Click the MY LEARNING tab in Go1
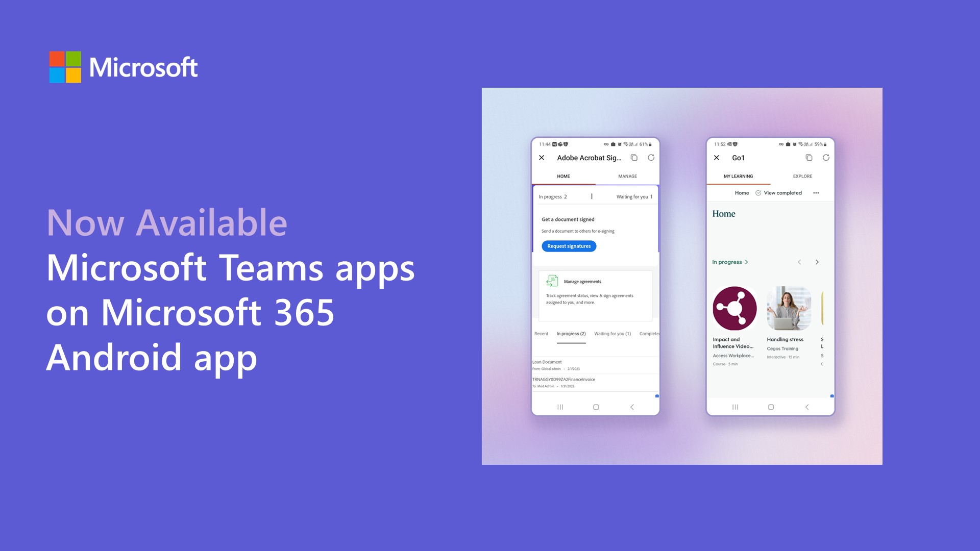Viewport: 980px width, 551px height. click(x=738, y=176)
